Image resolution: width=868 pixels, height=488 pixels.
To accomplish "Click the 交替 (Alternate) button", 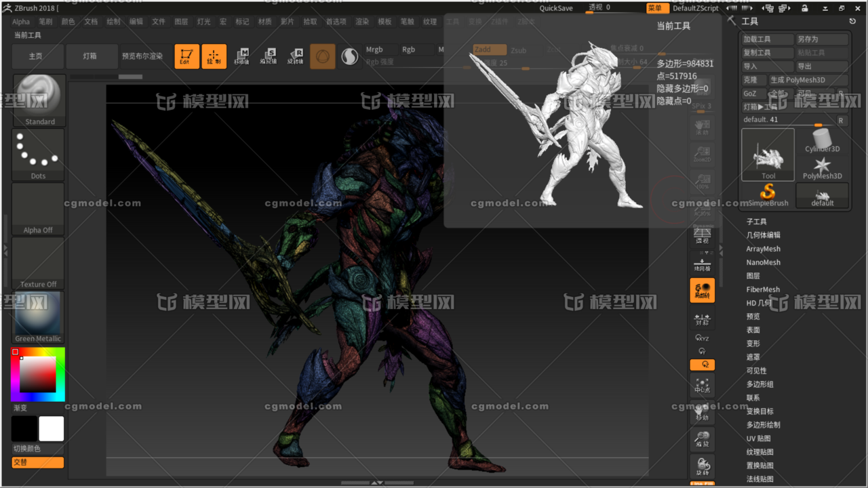I will [38, 462].
